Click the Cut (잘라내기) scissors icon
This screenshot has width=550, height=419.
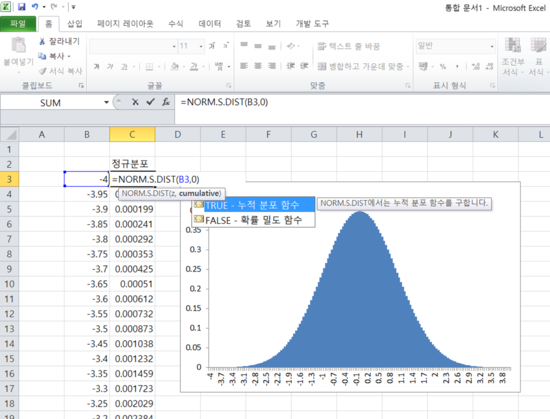pyautogui.click(x=42, y=41)
